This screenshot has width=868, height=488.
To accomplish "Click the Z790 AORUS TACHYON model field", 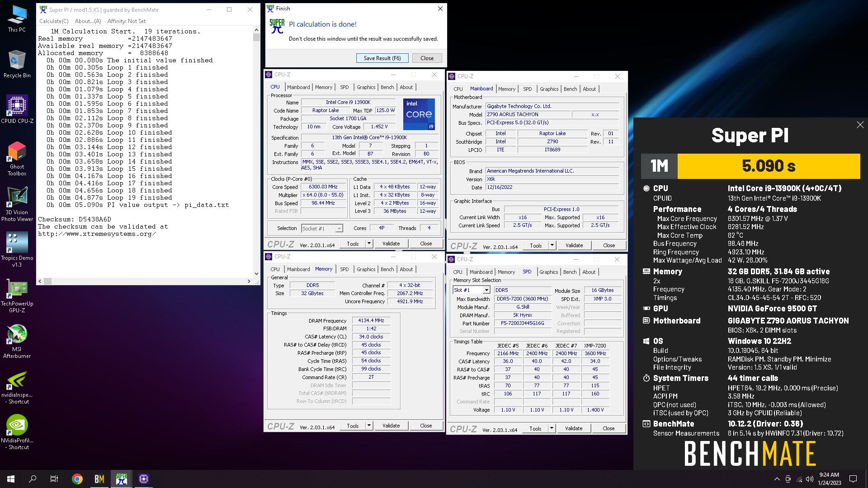I will click(x=528, y=115).
